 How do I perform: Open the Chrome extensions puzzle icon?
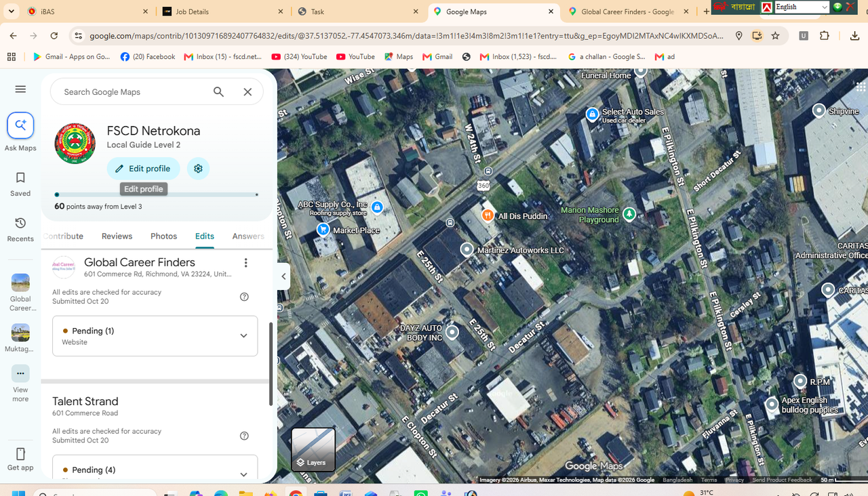[x=825, y=36]
